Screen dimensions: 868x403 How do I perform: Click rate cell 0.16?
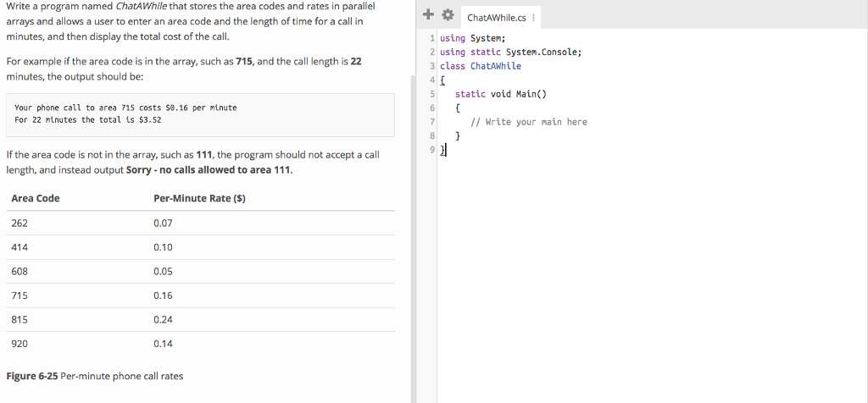[164, 295]
